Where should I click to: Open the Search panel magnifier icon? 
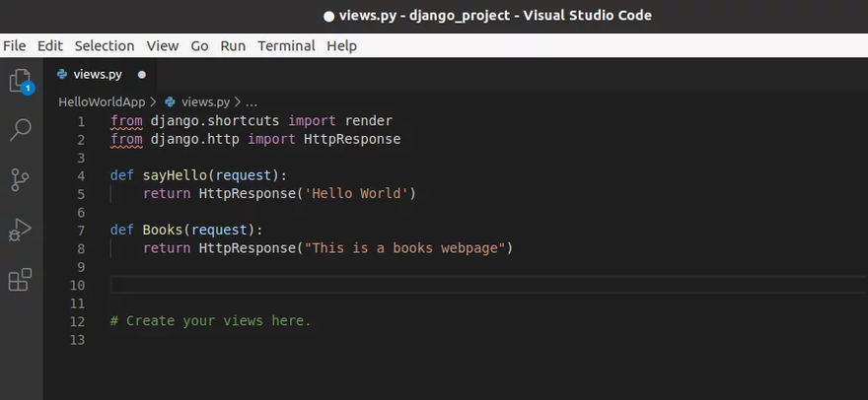[x=20, y=130]
